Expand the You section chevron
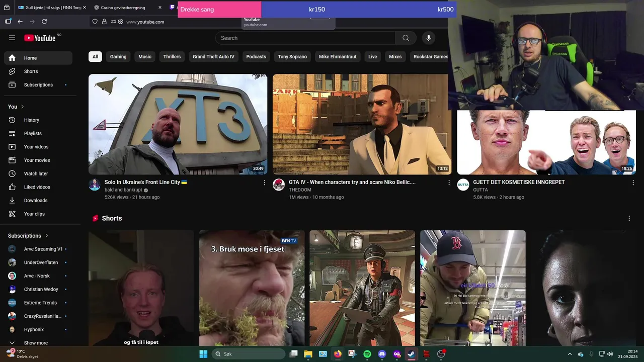This screenshot has width=644, height=362. pyautogui.click(x=23, y=107)
